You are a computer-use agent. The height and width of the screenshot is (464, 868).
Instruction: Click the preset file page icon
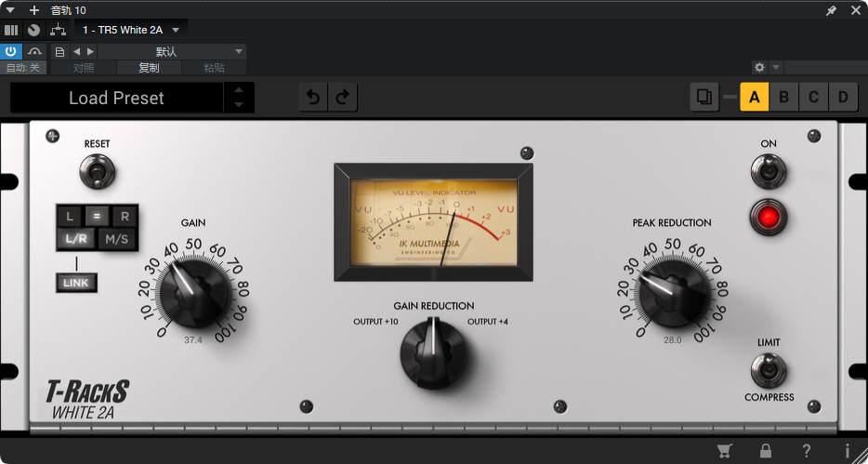(x=59, y=52)
